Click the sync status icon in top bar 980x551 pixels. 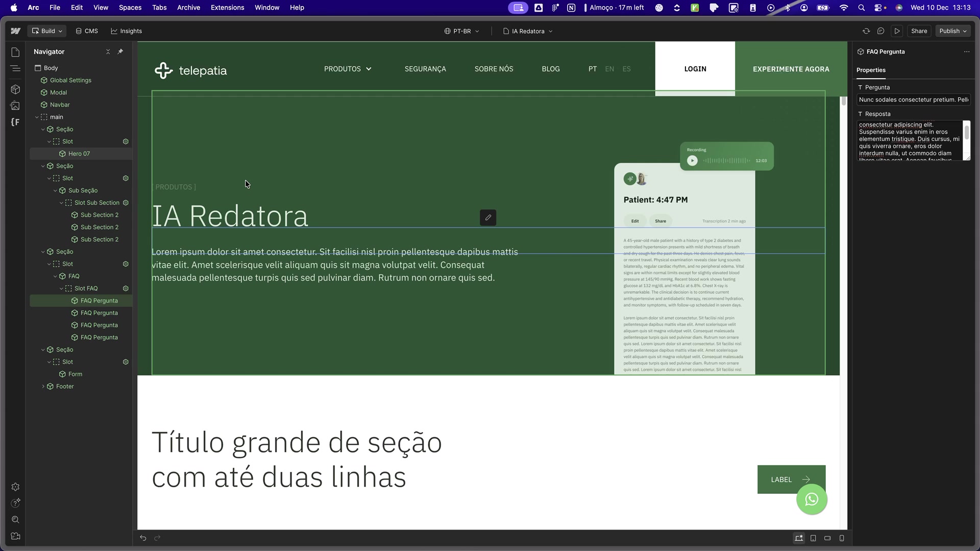click(866, 31)
